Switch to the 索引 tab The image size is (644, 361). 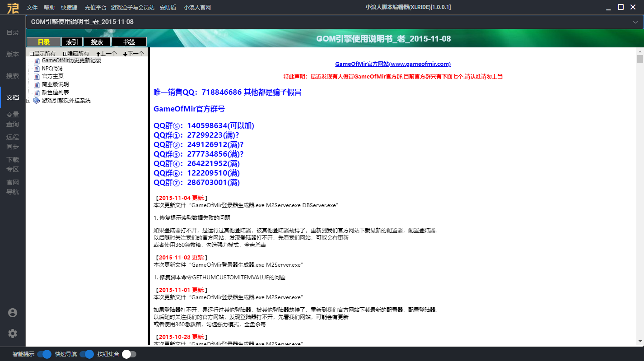click(x=72, y=42)
